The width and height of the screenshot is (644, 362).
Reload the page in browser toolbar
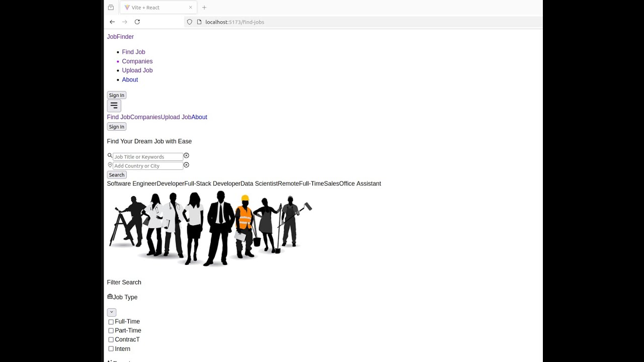137,22
